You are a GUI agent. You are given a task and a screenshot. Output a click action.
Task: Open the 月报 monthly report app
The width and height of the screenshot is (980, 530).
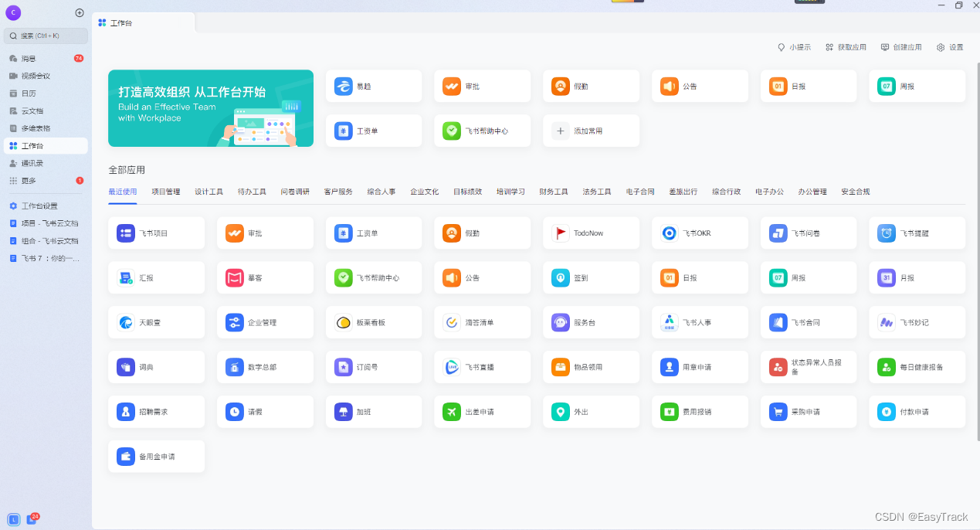917,277
